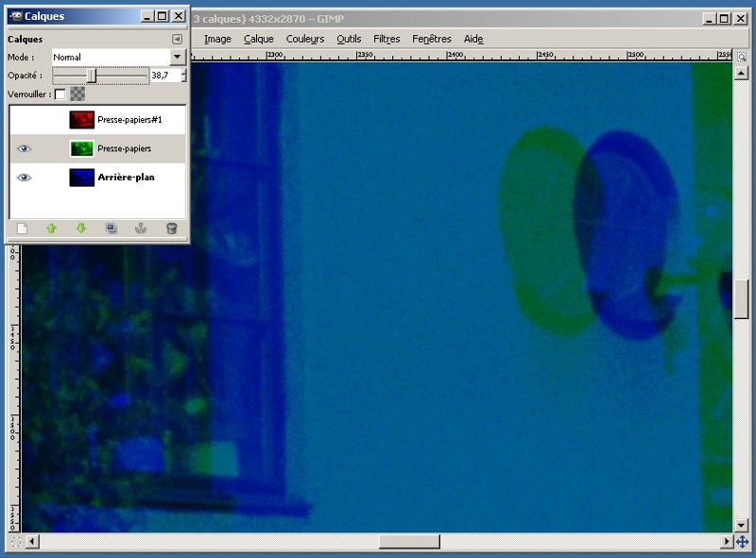Raise the selected layer
The image size is (756, 558).
coord(51,228)
